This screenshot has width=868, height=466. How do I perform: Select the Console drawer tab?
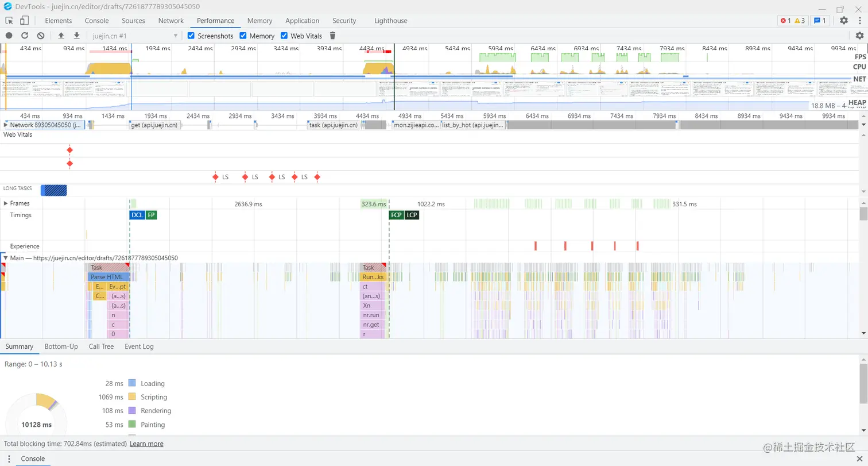[x=33, y=459]
